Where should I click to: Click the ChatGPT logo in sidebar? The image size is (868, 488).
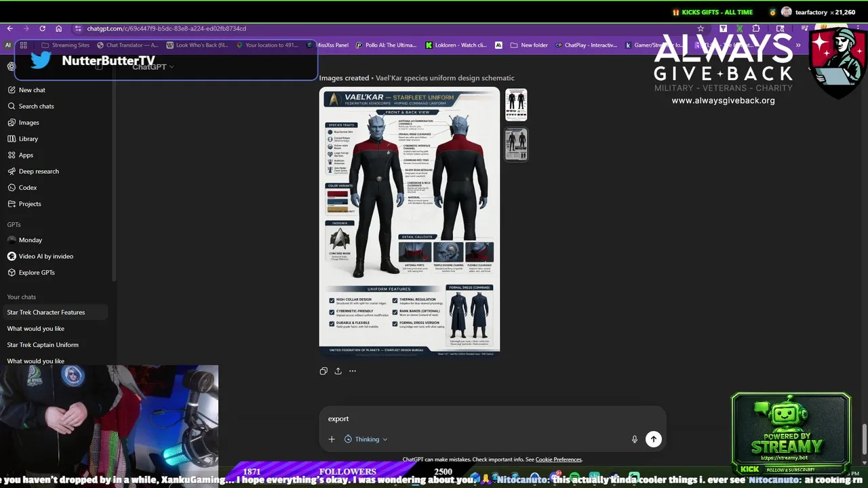click(x=12, y=66)
